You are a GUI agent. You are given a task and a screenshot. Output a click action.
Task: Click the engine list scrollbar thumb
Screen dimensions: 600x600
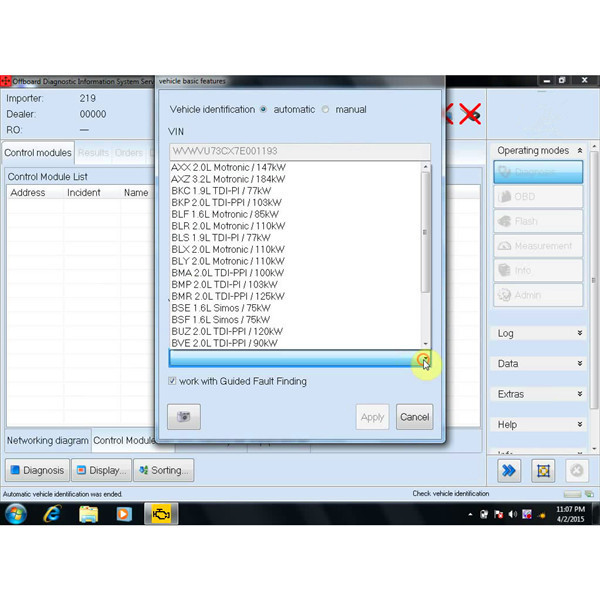[x=425, y=232]
